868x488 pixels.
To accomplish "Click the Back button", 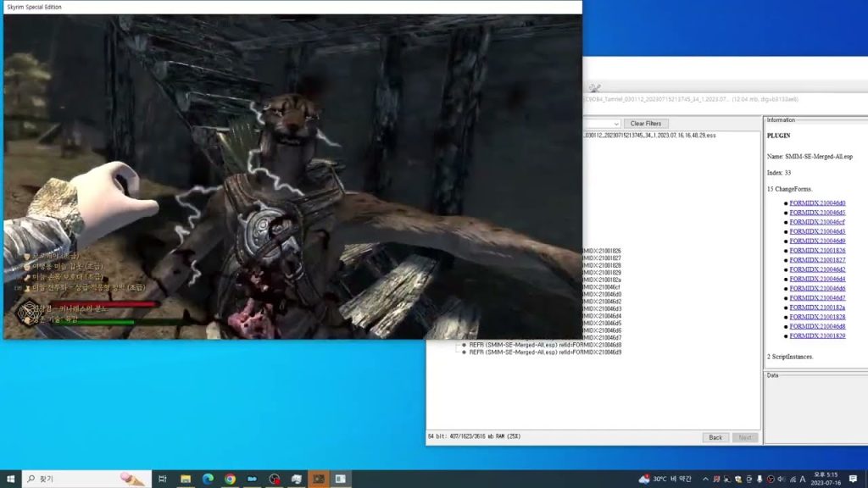I will [715, 437].
